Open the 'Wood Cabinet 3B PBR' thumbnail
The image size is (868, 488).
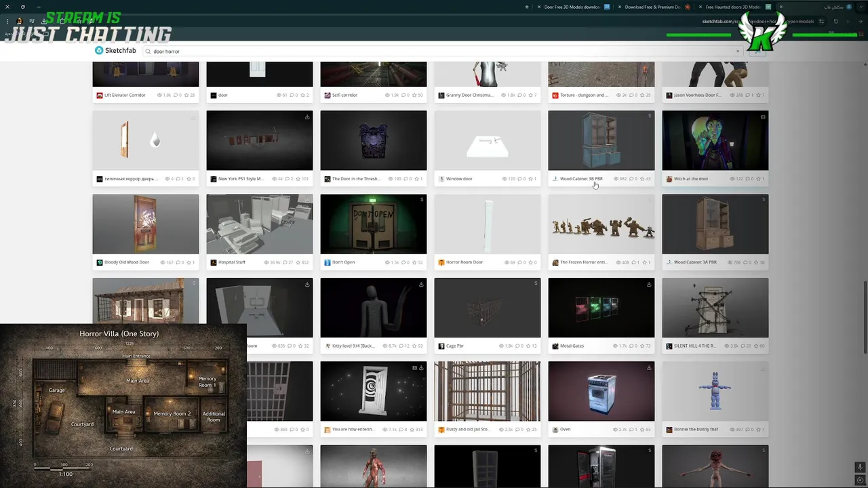point(601,140)
